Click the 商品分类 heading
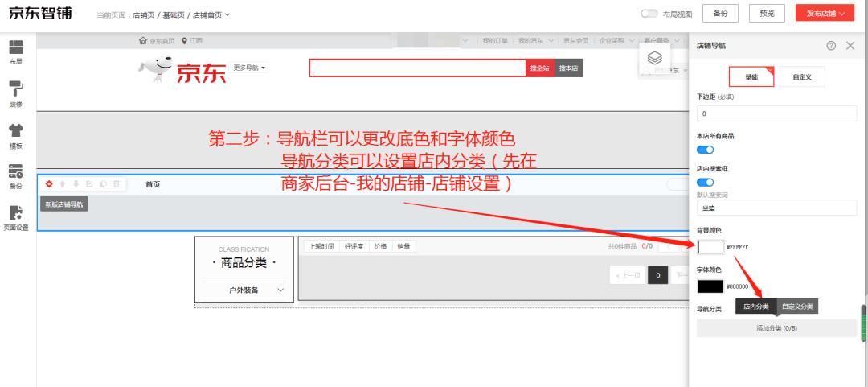The image size is (868, 387). click(244, 263)
